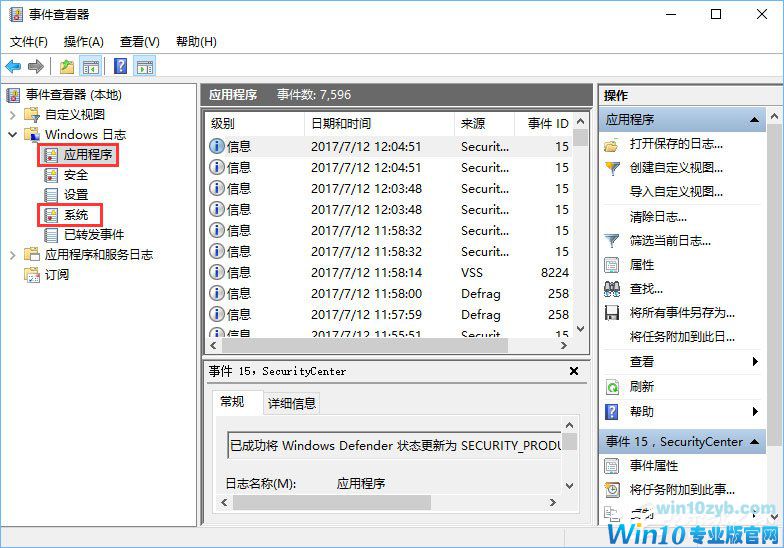
Task: Click the Windows Defender event description text box
Action: tap(394, 445)
